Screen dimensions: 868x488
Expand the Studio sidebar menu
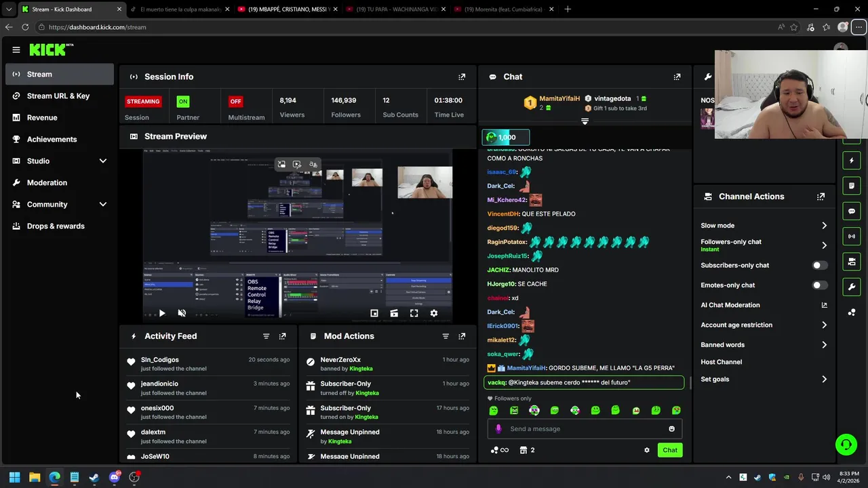pyautogui.click(x=102, y=161)
